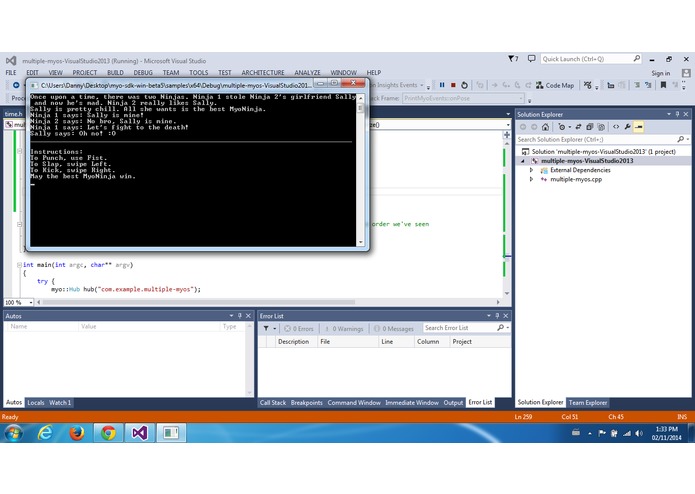Screen dimensions: 695x494
Task: Expand the External Dependencies node
Action: (531, 170)
